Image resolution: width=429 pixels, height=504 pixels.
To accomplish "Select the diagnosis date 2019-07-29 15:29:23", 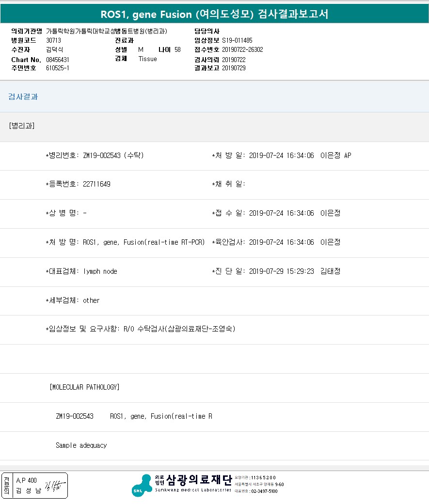I will tap(281, 271).
